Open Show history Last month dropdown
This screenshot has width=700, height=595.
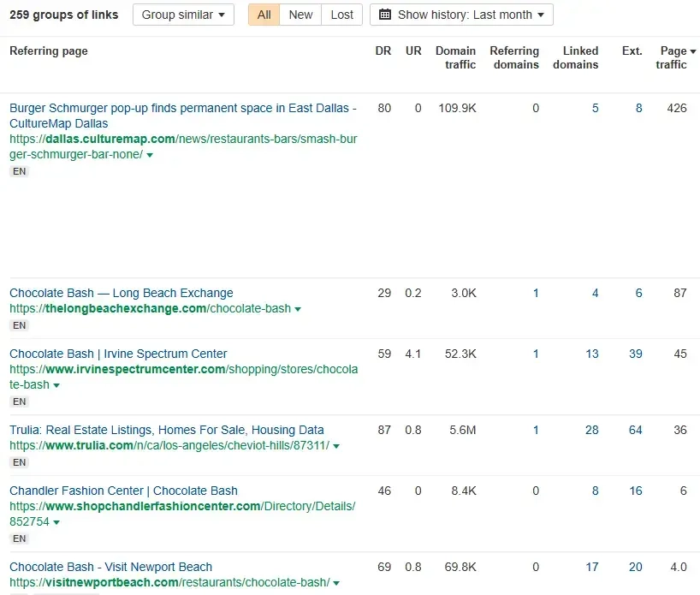pyautogui.click(x=461, y=15)
